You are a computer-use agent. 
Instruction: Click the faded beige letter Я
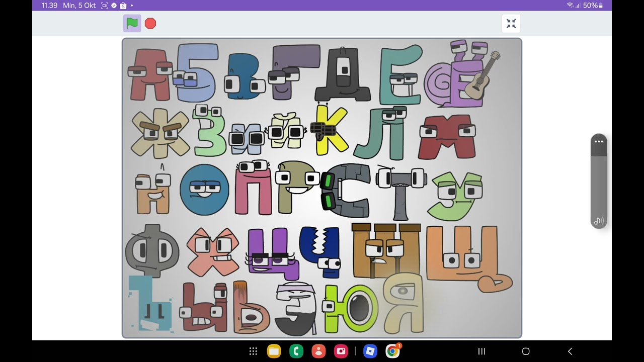[x=403, y=304]
